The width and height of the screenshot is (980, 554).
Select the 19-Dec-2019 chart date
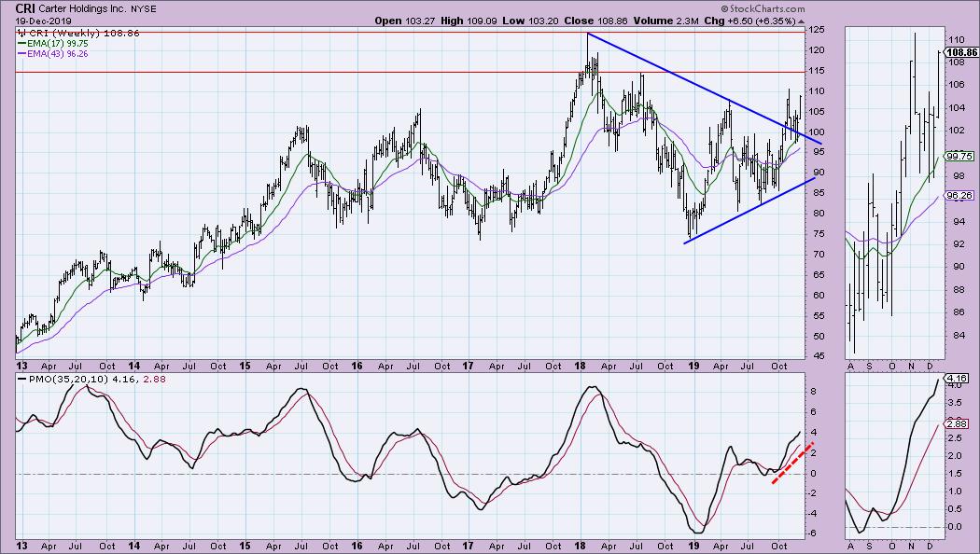(44, 21)
